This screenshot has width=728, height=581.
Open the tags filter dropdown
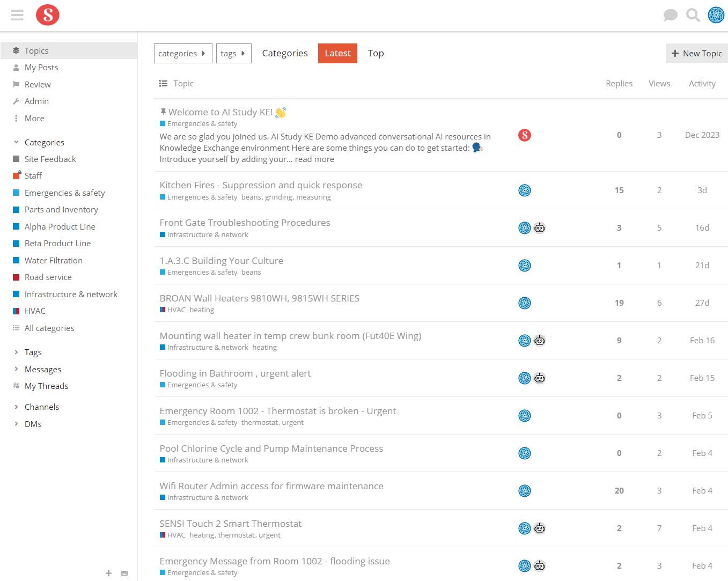pyautogui.click(x=233, y=54)
